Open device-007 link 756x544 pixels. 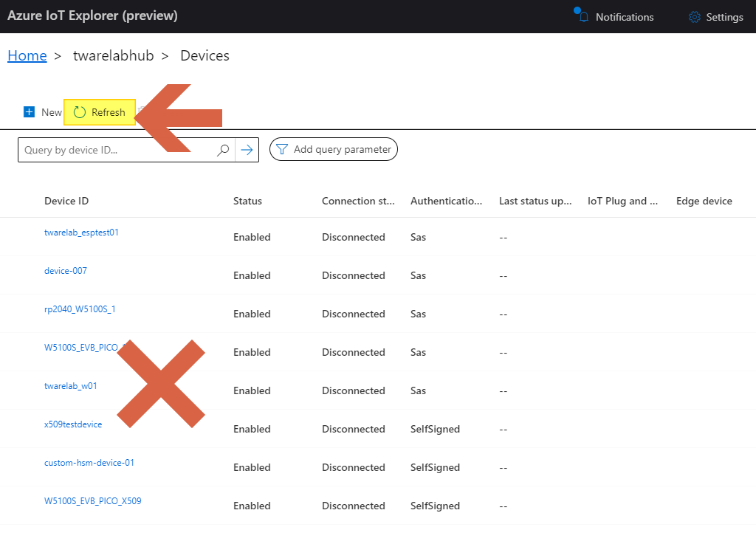pyautogui.click(x=66, y=271)
